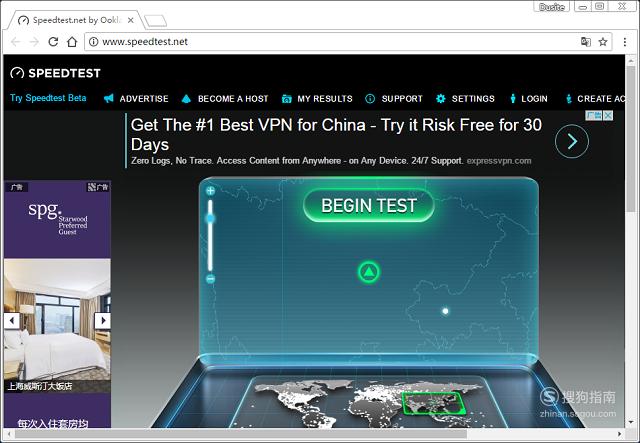640x443 pixels.
Task: Show next image in hotel ad
Action: coord(103,321)
